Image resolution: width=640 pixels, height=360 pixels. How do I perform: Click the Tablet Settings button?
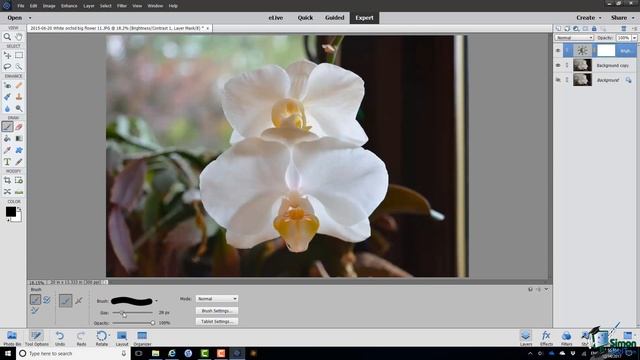click(217, 322)
